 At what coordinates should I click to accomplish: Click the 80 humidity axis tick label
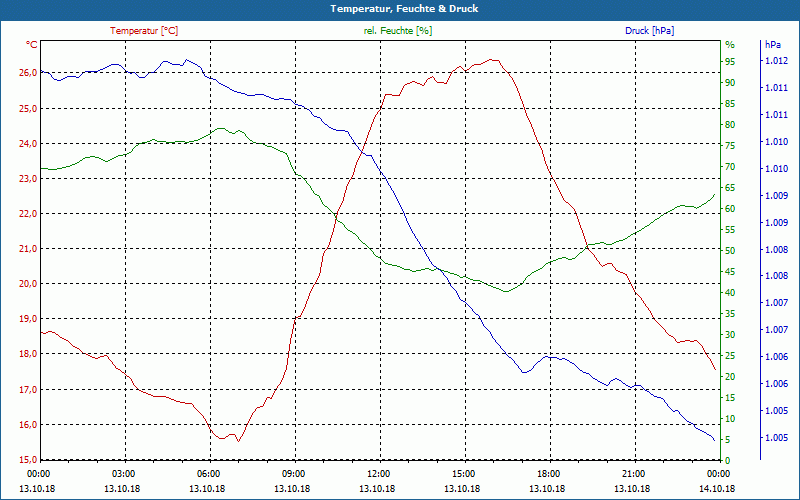point(730,125)
